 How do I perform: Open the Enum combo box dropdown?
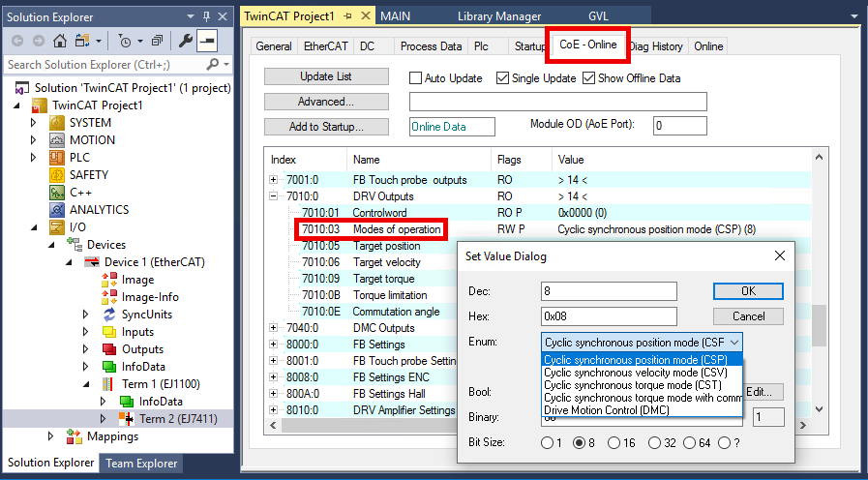[734, 343]
